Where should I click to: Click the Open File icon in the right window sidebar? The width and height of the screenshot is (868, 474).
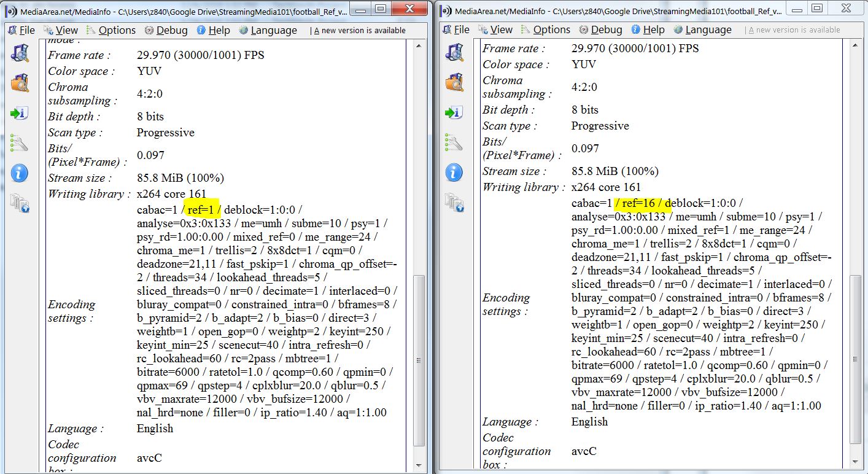[454, 53]
